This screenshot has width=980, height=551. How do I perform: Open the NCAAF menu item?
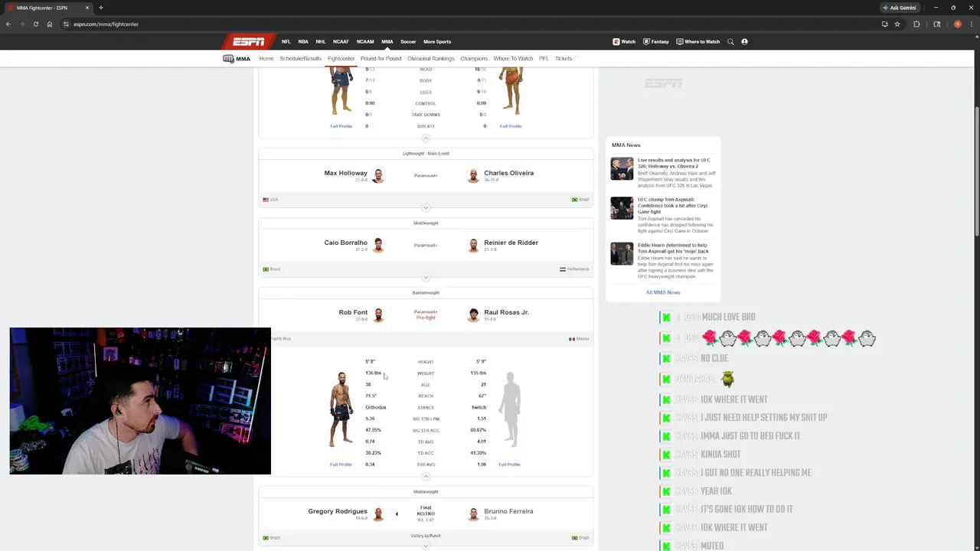tap(341, 41)
